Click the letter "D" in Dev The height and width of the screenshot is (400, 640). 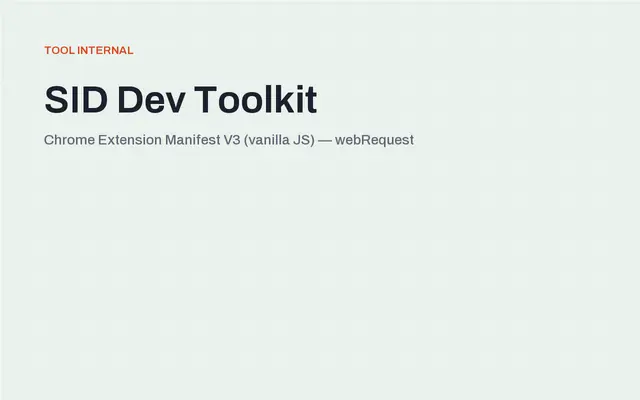point(130,100)
